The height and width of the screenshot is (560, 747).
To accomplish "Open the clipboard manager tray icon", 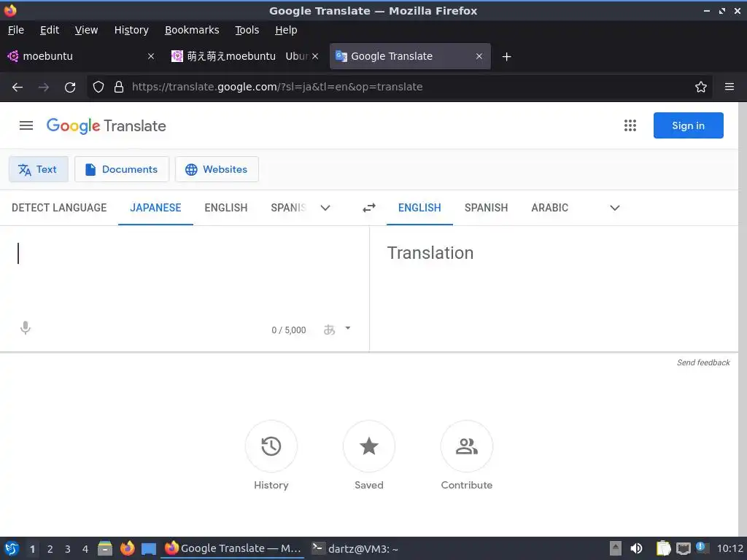I will pyautogui.click(x=663, y=548).
